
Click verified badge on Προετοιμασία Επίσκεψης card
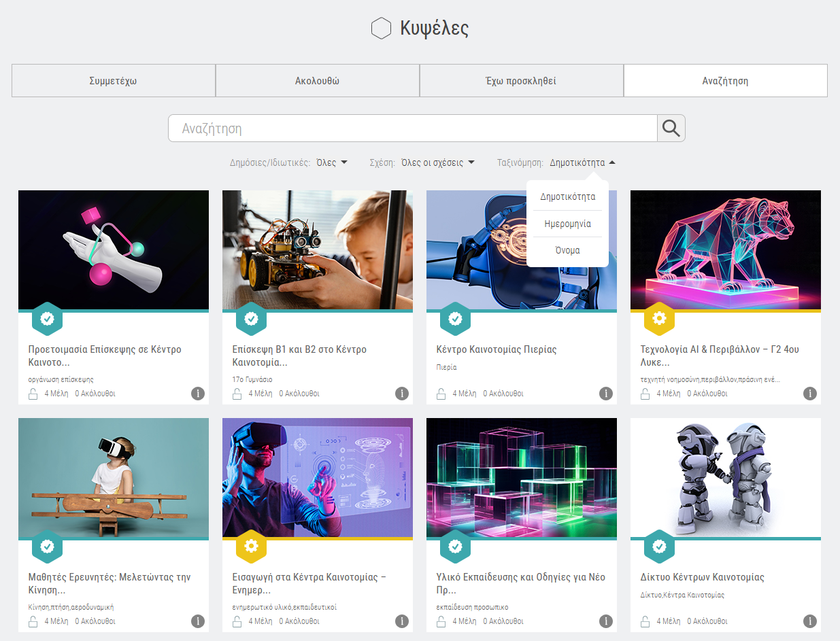[x=47, y=318]
